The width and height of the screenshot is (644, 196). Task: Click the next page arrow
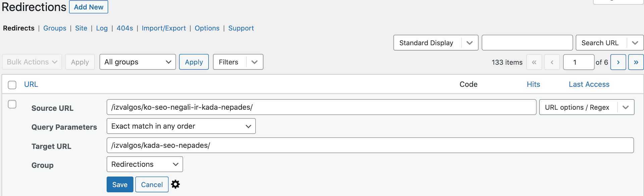point(618,62)
